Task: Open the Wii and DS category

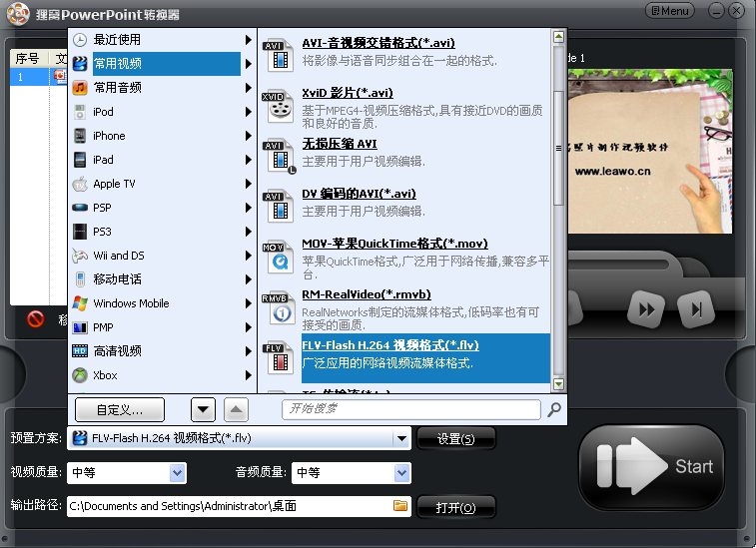Action: [x=162, y=256]
